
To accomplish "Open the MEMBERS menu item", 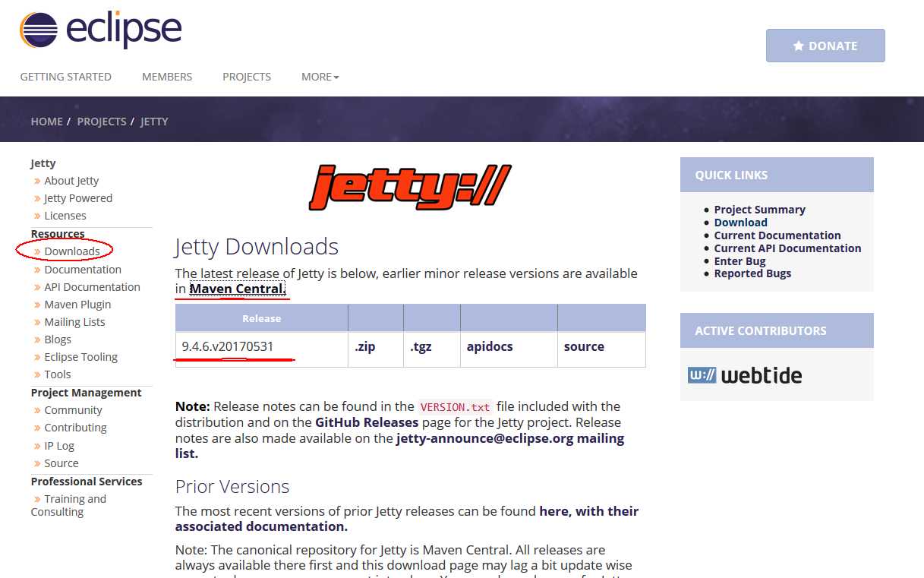I will 167,77.
